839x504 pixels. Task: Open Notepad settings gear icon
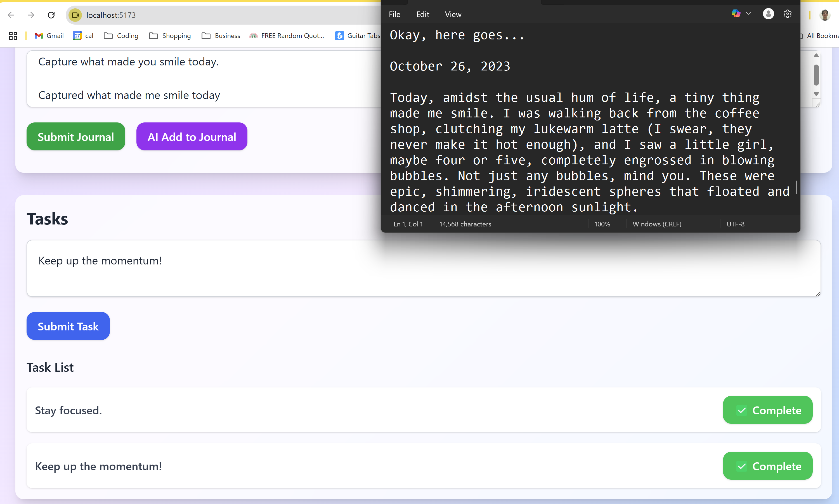tap(787, 14)
